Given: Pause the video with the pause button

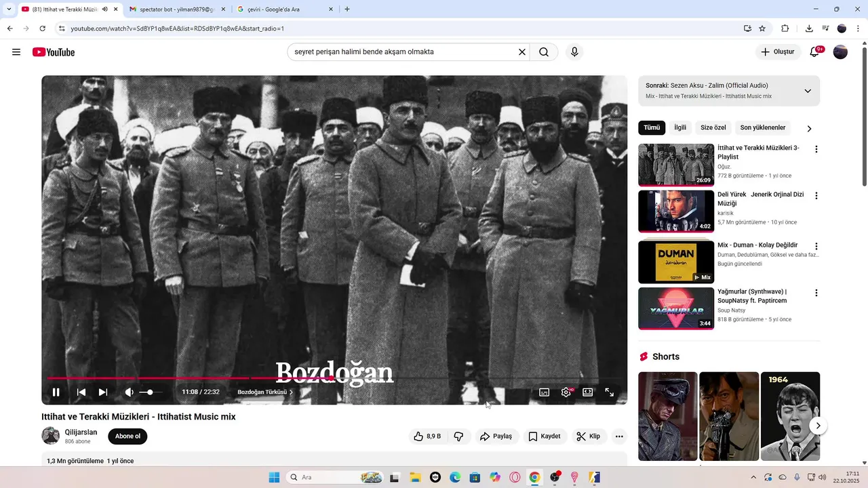Looking at the screenshot, I should coord(56,392).
